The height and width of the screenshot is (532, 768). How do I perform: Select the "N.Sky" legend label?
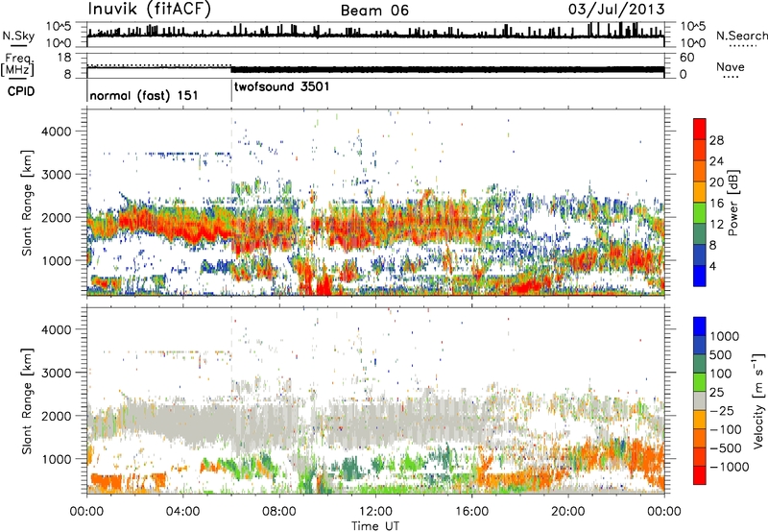point(18,36)
